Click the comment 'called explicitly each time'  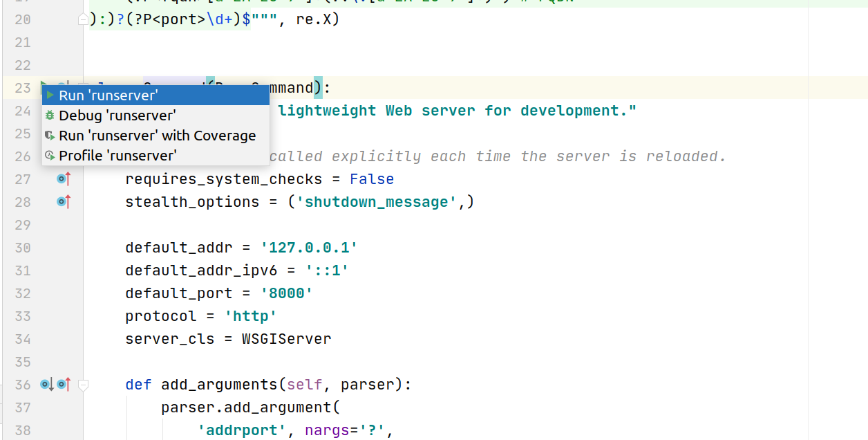point(389,156)
